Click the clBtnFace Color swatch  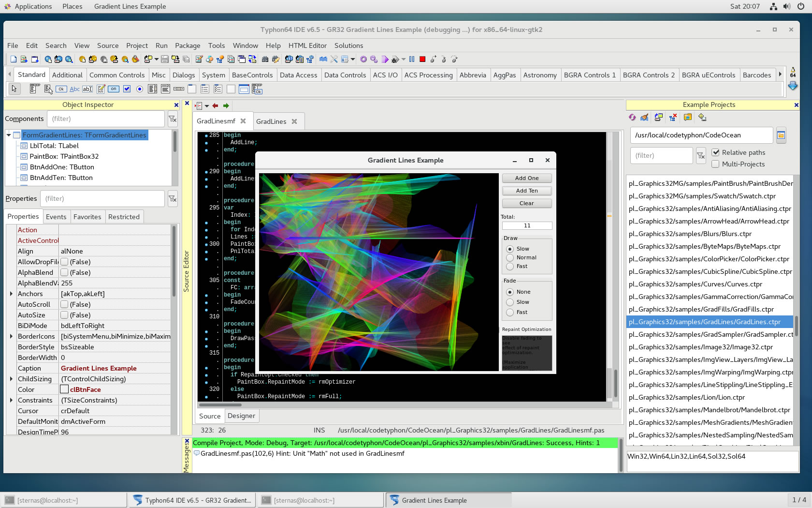click(x=64, y=389)
